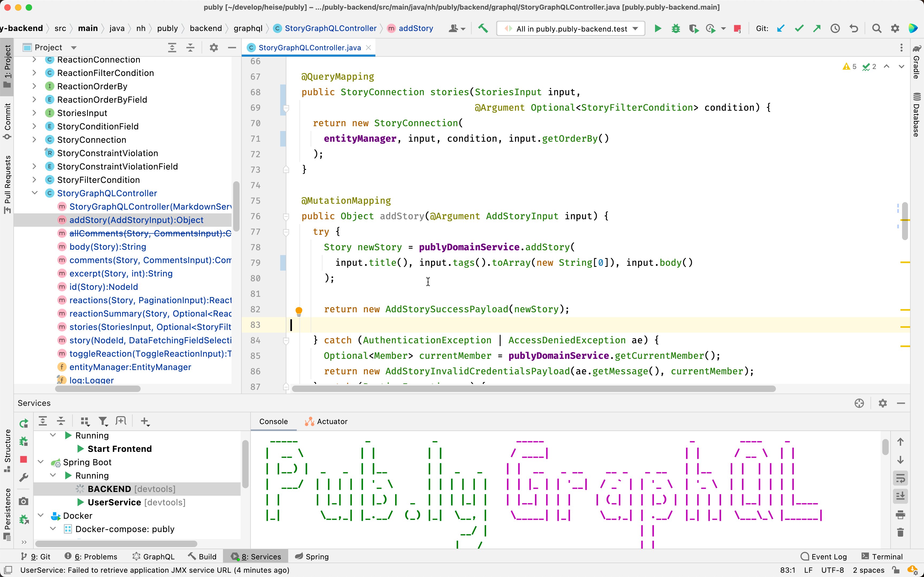This screenshot has height=577, width=924.
Task: Build project with the hammer icon
Action: (x=483, y=29)
